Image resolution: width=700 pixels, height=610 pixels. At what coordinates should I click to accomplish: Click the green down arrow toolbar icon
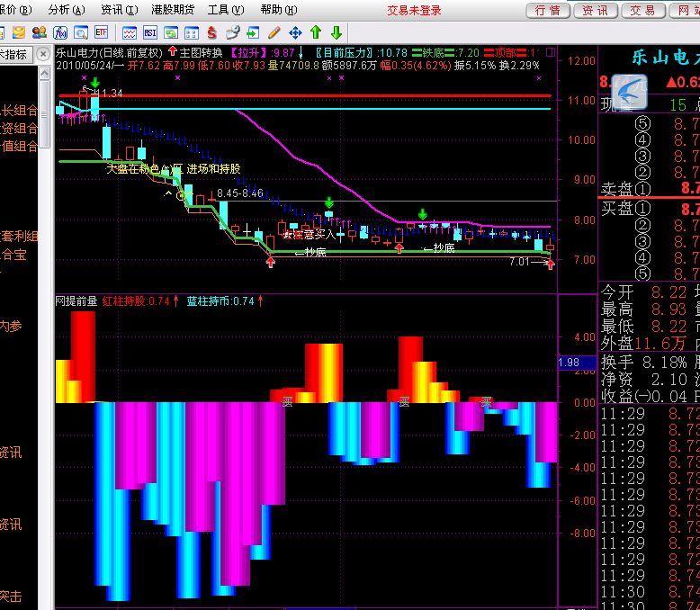tap(337, 32)
